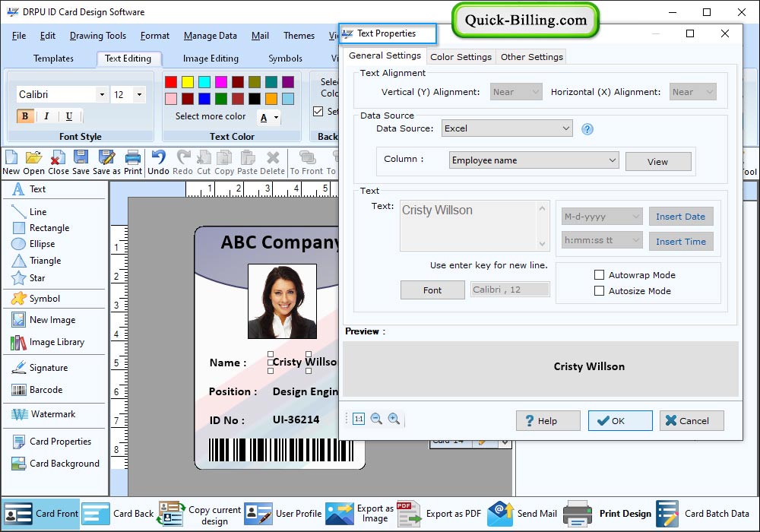Pick the Ellipse shape tool
The width and height of the screenshot is (760, 532).
tap(33, 244)
